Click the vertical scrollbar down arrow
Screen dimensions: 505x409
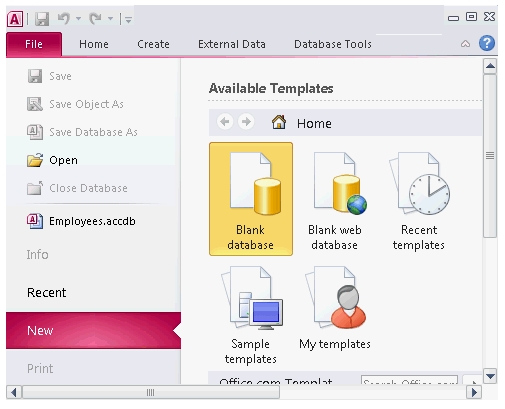pyautogui.click(x=490, y=376)
